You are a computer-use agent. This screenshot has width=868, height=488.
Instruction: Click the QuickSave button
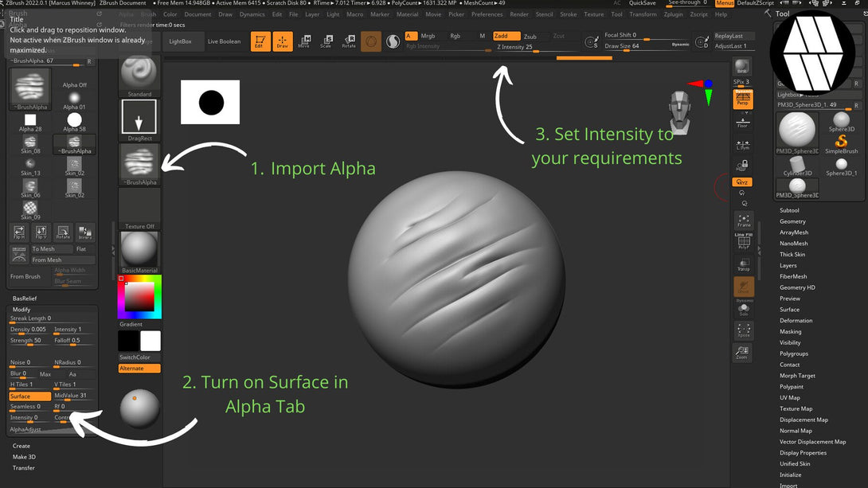point(642,3)
